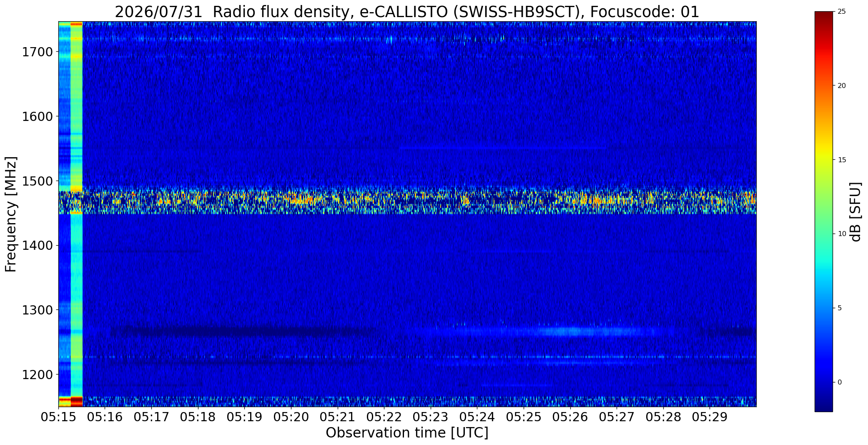Click the dB [SFU] colorbar label
Image resolution: width=868 pixels, height=445 pixels.
pos(856,212)
